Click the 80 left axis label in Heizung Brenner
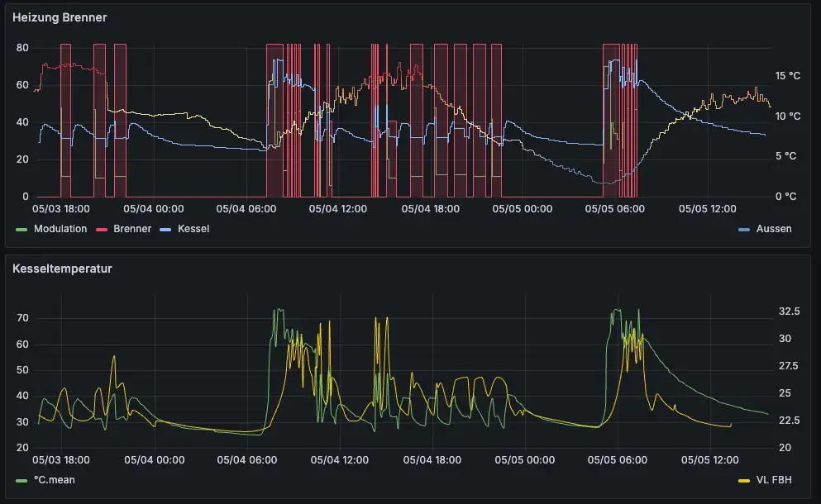 click(x=22, y=48)
